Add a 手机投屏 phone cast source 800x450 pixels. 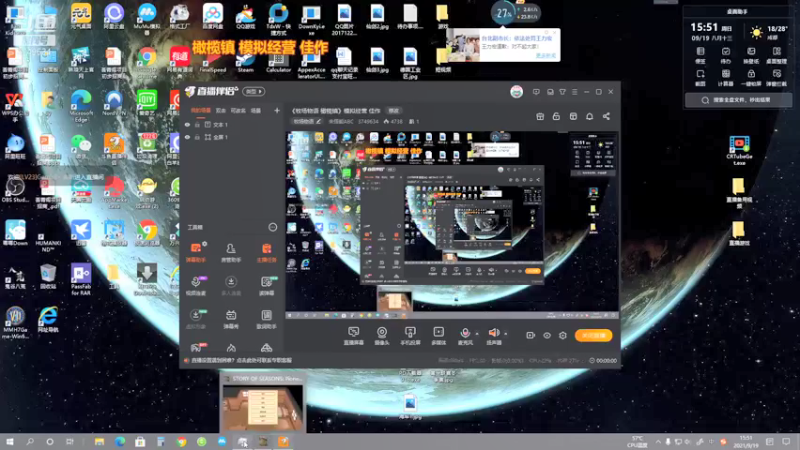pos(410,336)
